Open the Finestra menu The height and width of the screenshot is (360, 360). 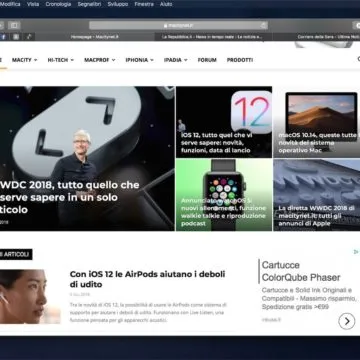click(144, 4)
